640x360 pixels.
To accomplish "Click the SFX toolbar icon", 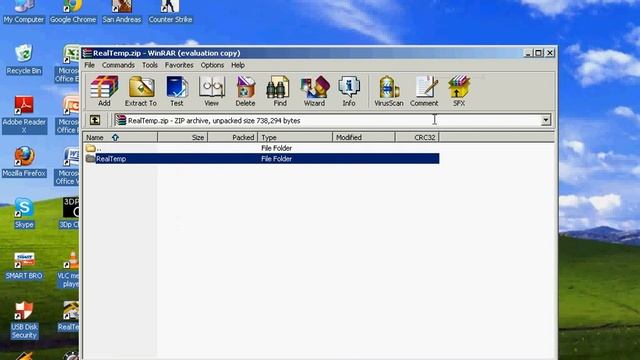I will click(459, 91).
